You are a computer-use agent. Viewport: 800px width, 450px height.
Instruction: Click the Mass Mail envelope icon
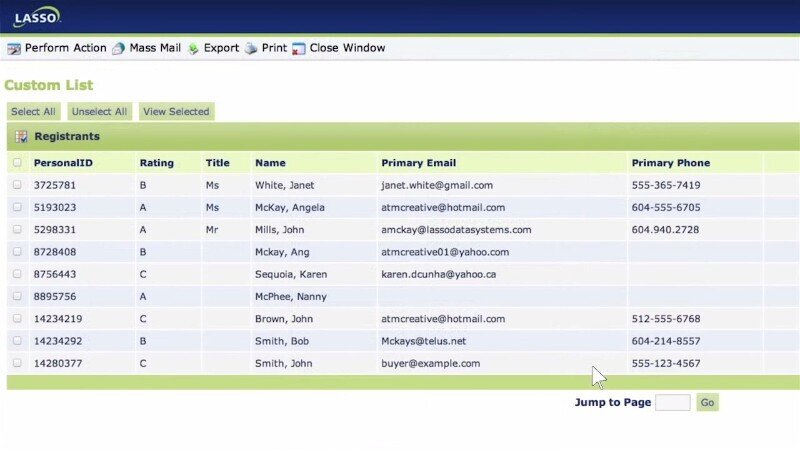click(119, 48)
